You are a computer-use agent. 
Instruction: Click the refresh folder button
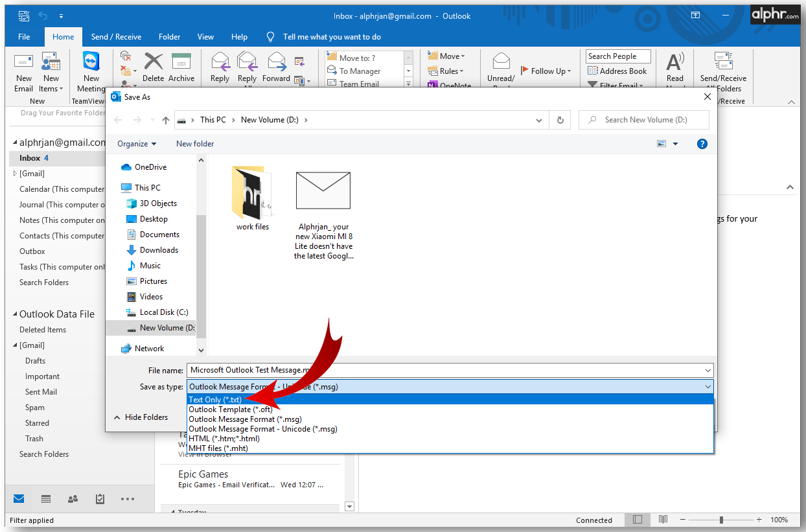(x=560, y=120)
